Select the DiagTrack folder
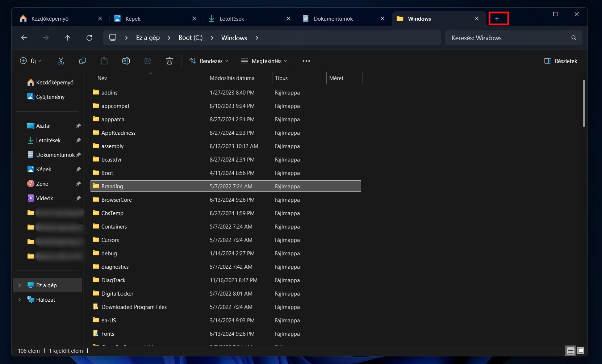602x364 pixels. coord(226,280)
